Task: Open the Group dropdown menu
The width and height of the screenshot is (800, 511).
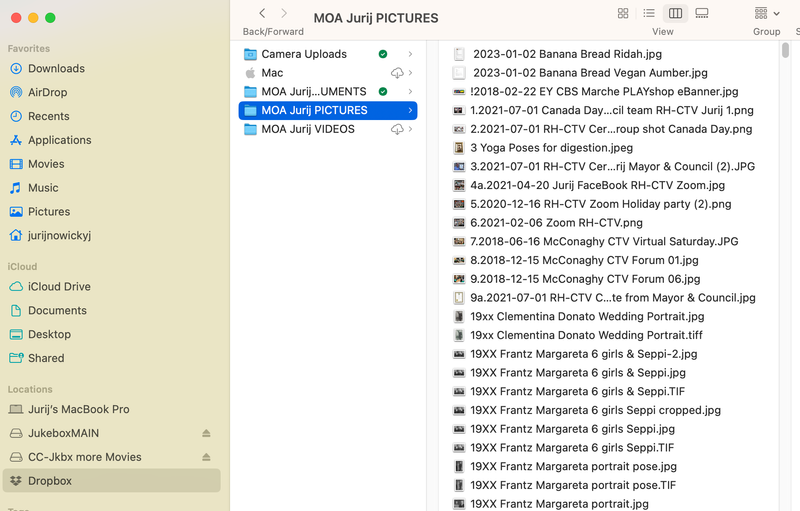Action: (767, 13)
